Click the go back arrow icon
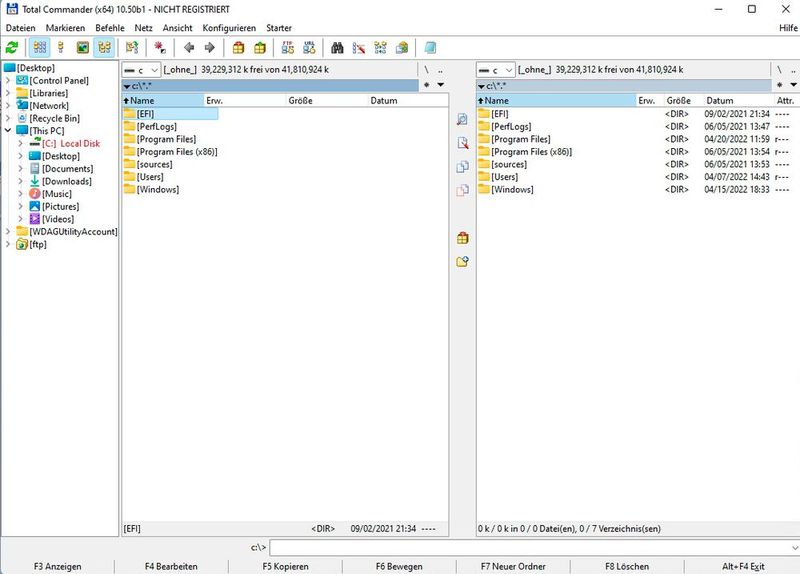This screenshot has height=574, width=800. point(189,47)
